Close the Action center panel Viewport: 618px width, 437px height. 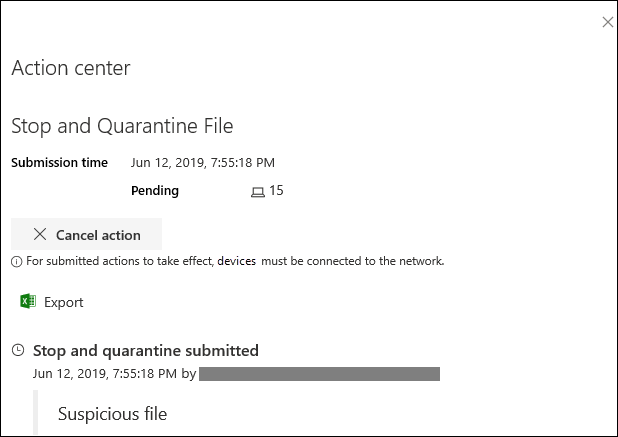607,22
